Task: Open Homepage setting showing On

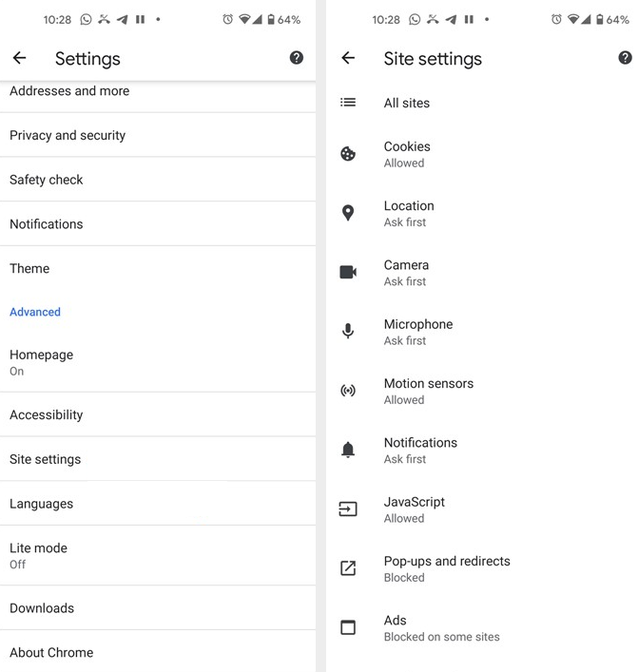Action: pyautogui.click(x=41, y=362)
